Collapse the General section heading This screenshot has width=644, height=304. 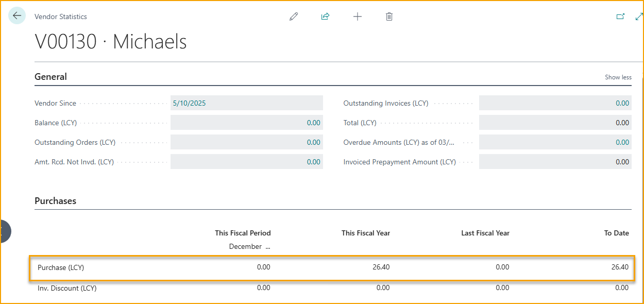coord(50,77)
